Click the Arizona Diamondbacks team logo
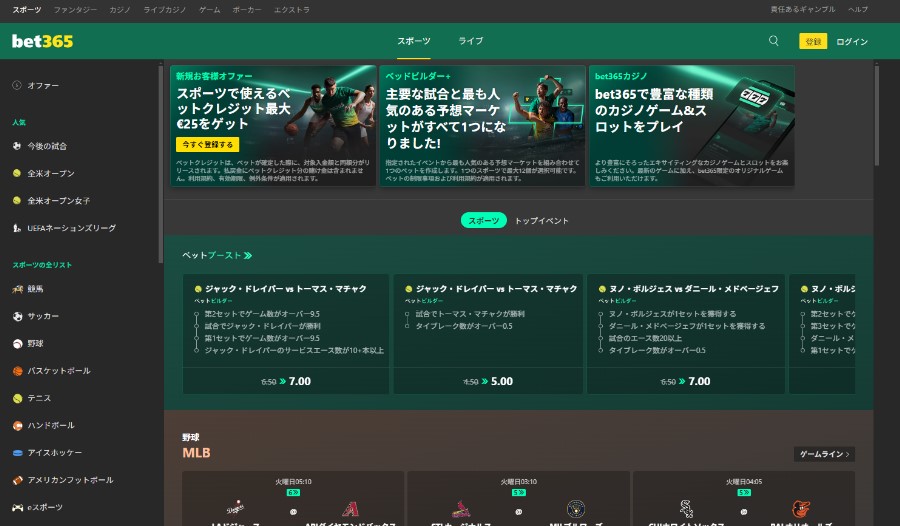The image size is (900, 526). pos(350,509)
